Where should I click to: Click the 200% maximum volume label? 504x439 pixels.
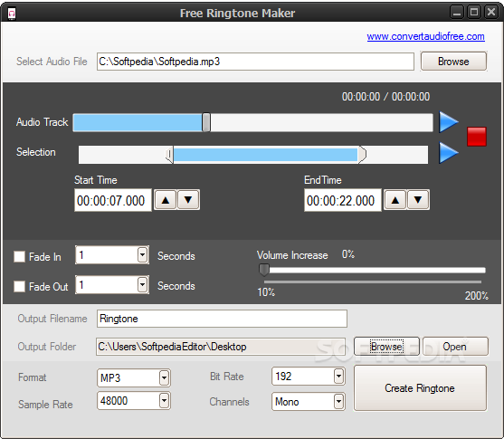476,296
